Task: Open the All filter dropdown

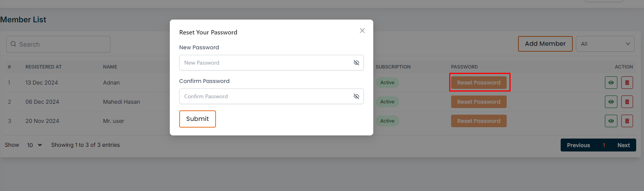Action: [605, 44]
